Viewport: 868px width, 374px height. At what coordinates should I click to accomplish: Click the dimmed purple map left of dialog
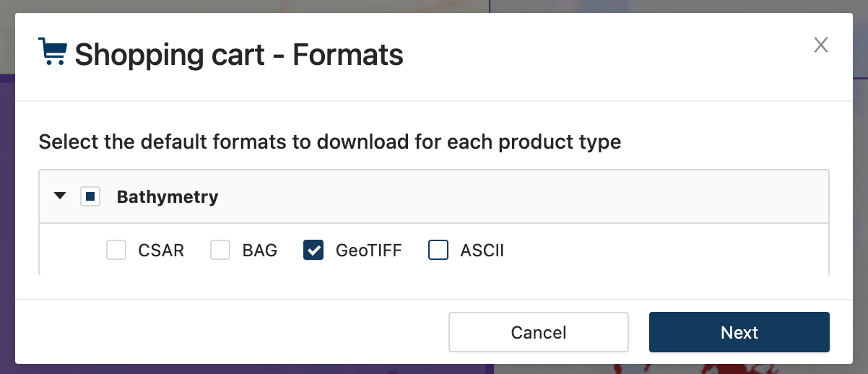coord(6,217)
